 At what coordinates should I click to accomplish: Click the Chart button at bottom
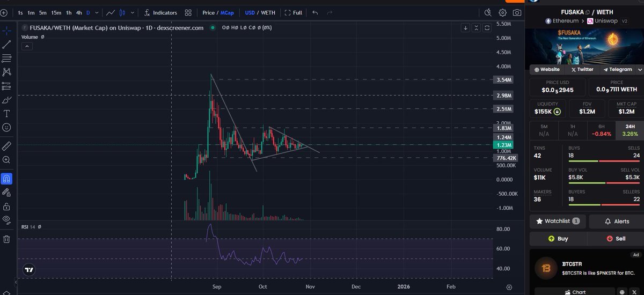point(574,292)
